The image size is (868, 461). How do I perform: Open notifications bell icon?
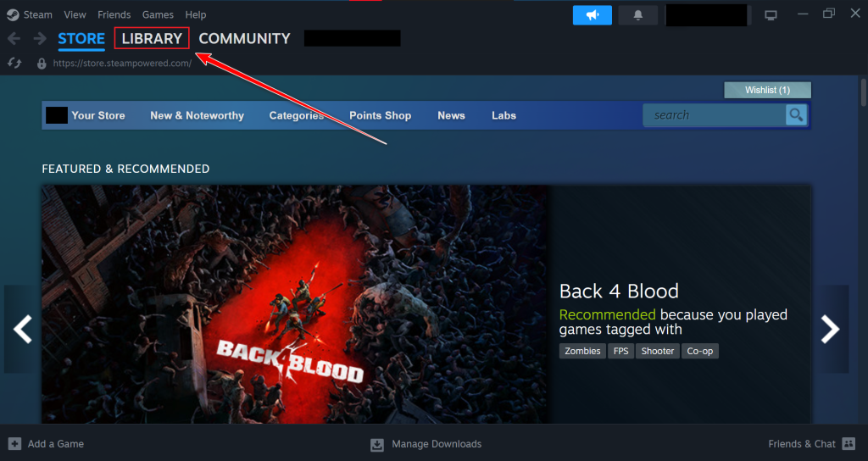[x=637, y=15]
